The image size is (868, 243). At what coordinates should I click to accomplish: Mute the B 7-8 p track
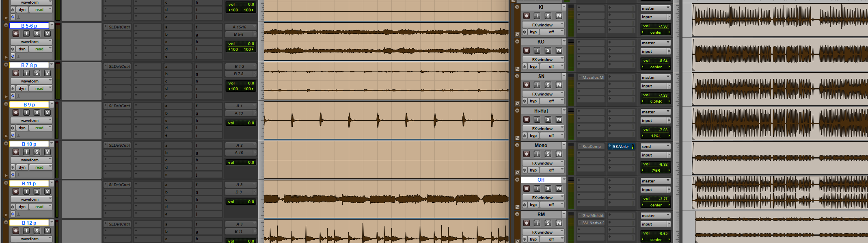tap(48, 73)
